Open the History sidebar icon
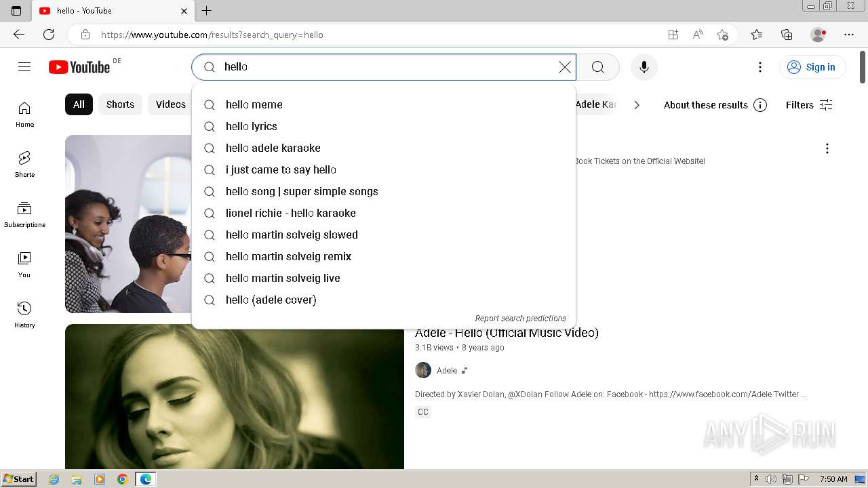This screenshot has width=868, height=488. (24, 315)
